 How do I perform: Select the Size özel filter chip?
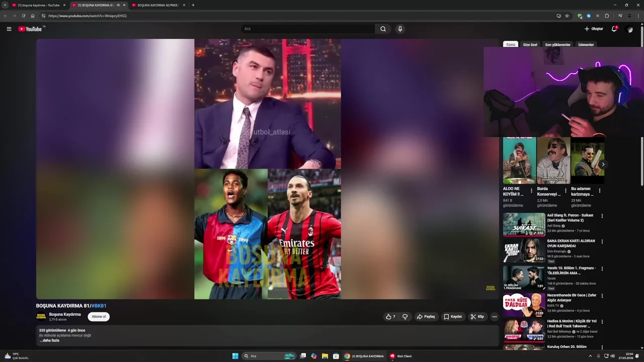coord(530,45)
